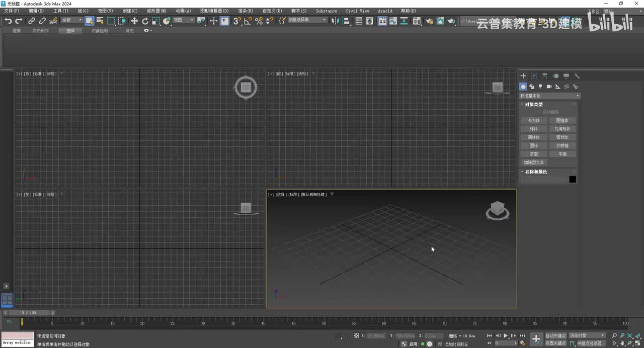This screenshot has height=348, width=644.
Task: Toggle the Angle Snap button
Action: [248, 21]
